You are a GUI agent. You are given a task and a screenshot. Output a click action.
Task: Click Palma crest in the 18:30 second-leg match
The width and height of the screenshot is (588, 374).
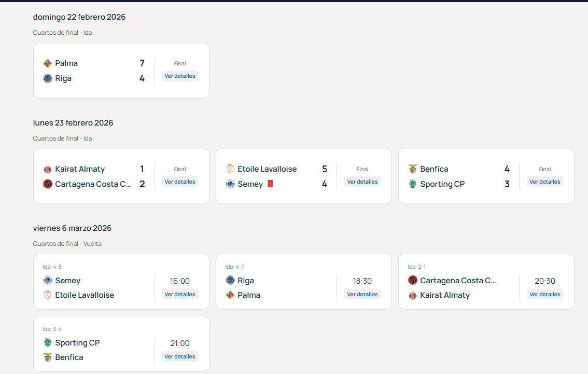230,295
